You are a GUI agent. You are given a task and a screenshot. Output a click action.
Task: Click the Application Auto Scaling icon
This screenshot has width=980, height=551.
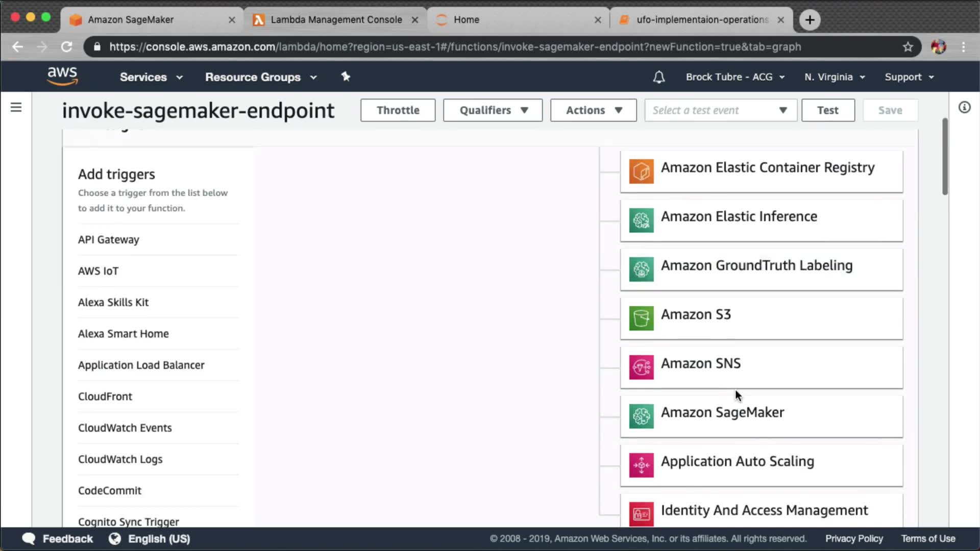[x=641, y=465]
